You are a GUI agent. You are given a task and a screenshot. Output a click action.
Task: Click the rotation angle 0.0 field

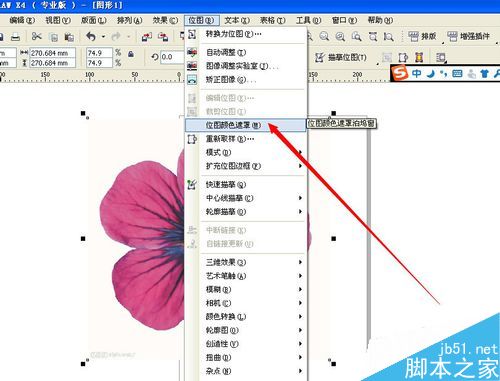point(171,57)
